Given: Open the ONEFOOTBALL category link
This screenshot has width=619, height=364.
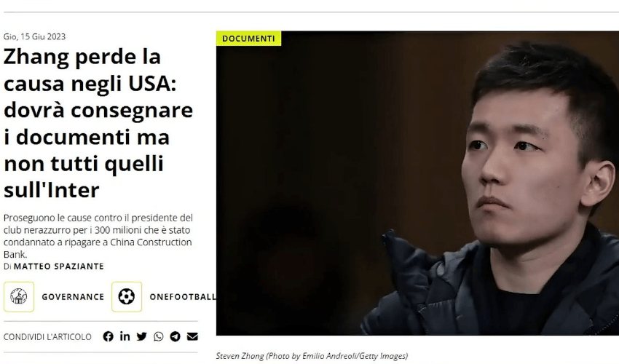Looking at the screenshot, I should tap(182, 297).
